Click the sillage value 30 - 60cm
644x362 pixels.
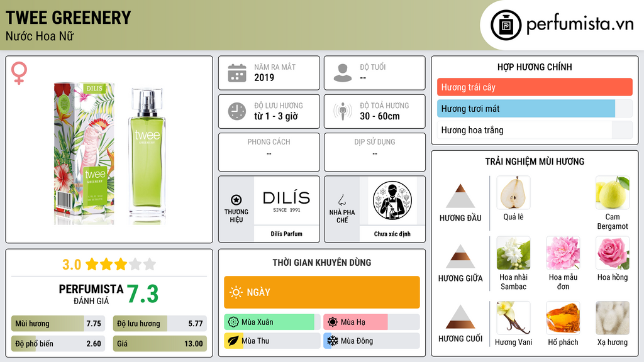point(380,116)
